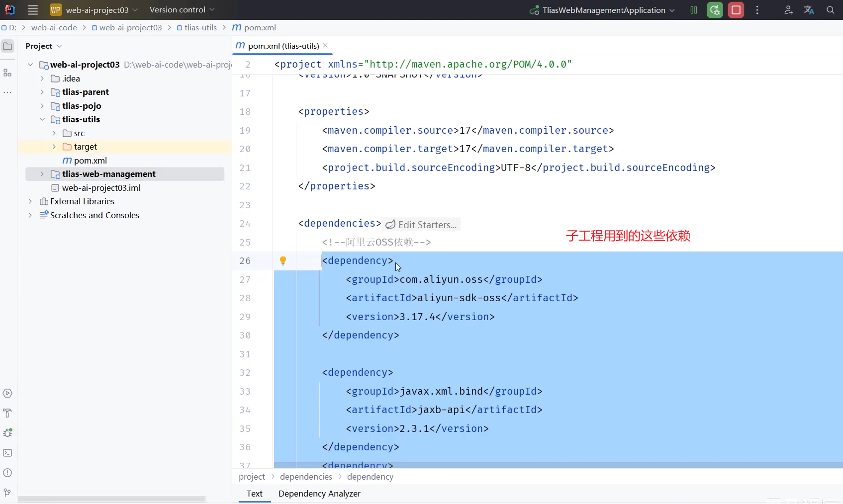Open the Project tool window folder icon
The width and height of the screenshot is (843, 504).
[7, 46]
